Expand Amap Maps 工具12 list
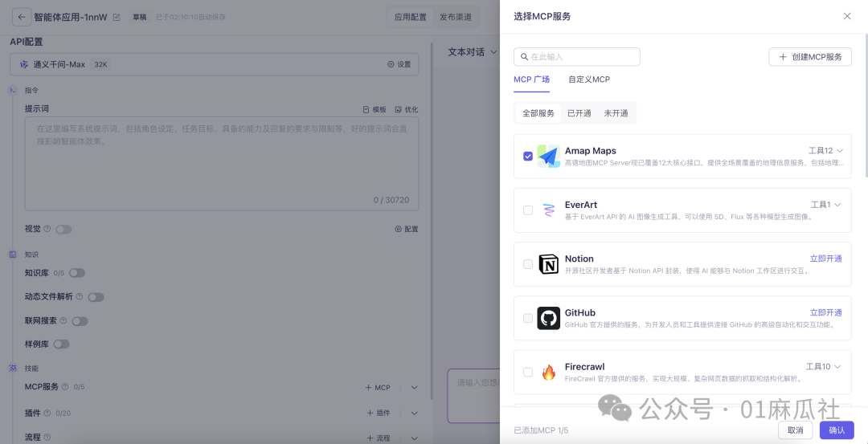 click(x=825, y=150)
